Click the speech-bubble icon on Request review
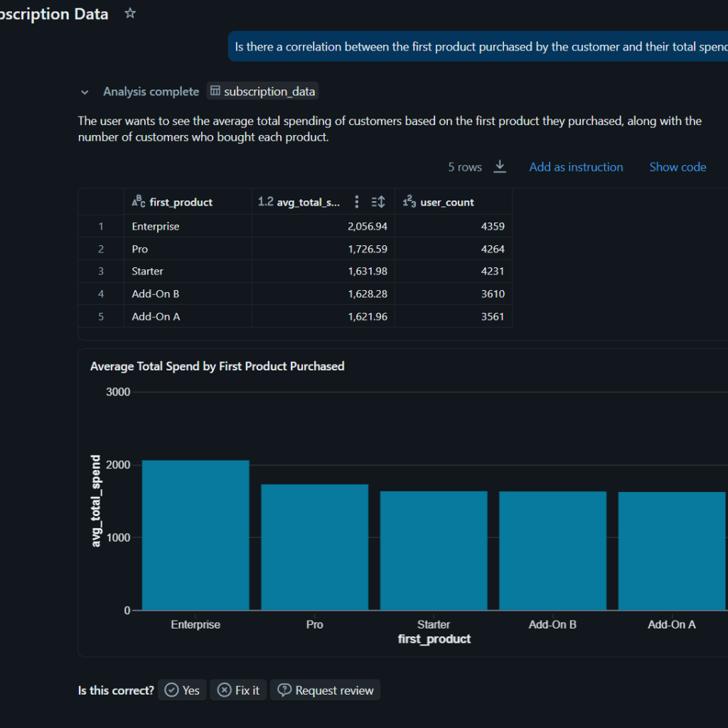 pos(284,690)
